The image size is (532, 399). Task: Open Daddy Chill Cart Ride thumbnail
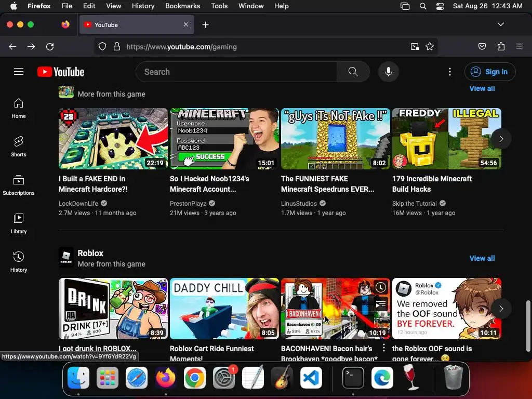point(224,309)
